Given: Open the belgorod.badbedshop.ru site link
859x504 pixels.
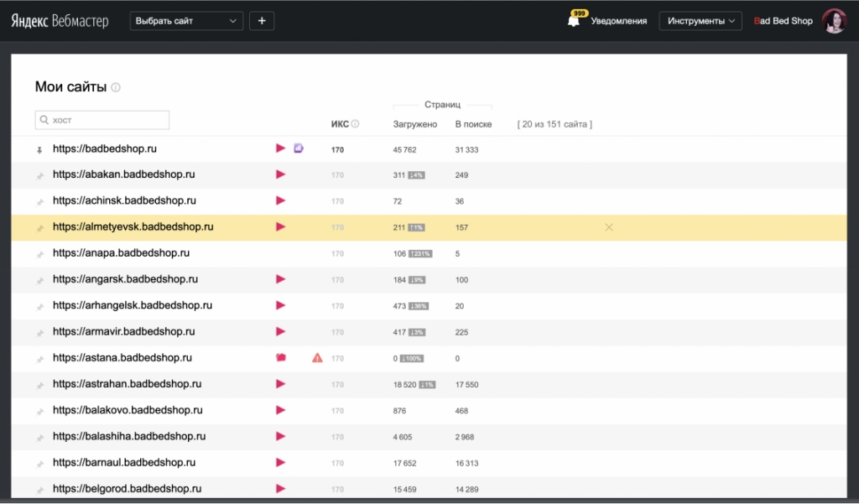Looking at the screenshot, I should [128, 489].
